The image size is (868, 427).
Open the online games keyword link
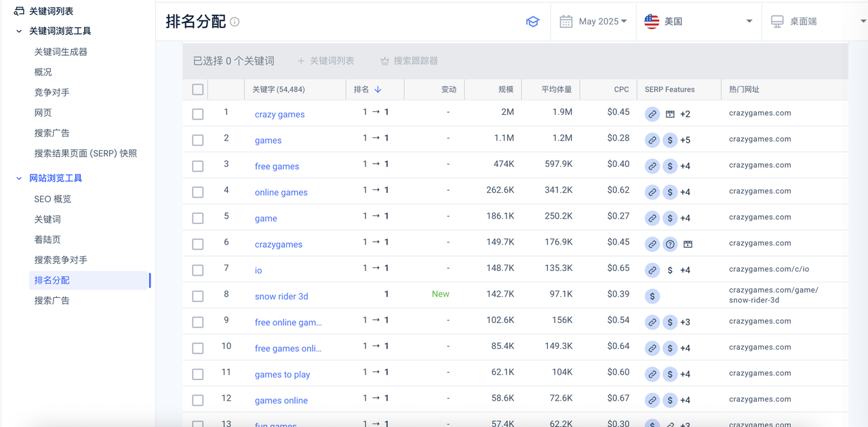(281, 192)
